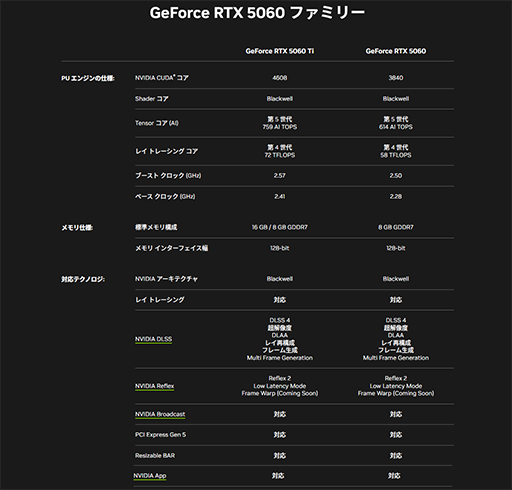
Task: Click the レイ トレーシング コア row label
Action: (166, 151)
